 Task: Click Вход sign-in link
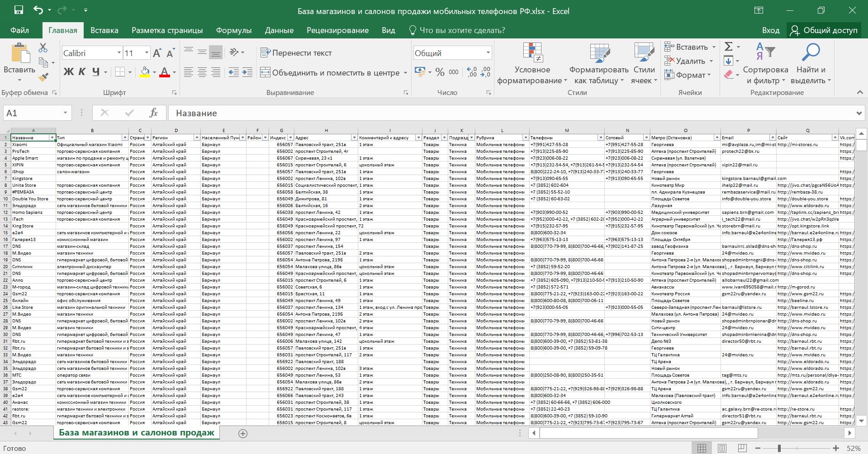(770, 30)
